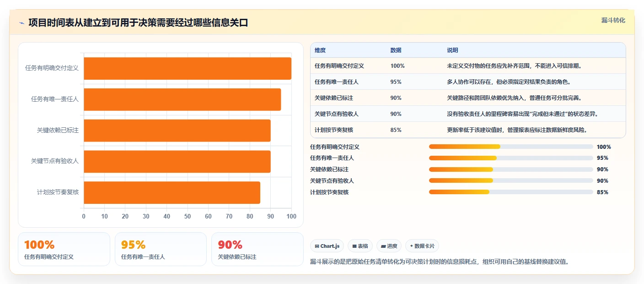Open the 95% 任务有唯一责任人 stat card

pyautogui.click(x=161, y=249)
